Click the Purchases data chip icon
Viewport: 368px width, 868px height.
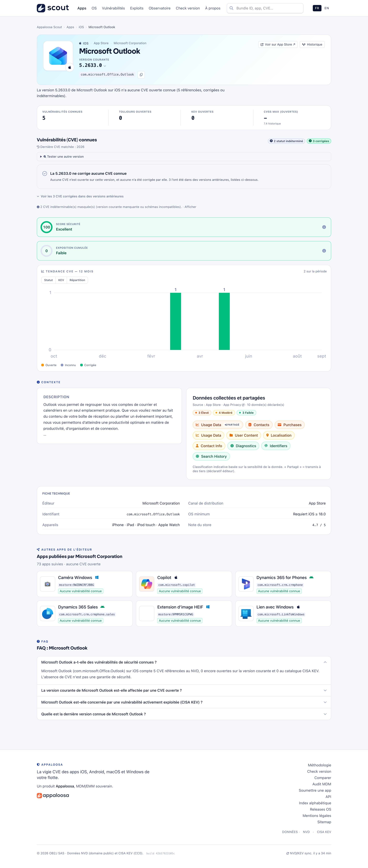click(280, 425)
